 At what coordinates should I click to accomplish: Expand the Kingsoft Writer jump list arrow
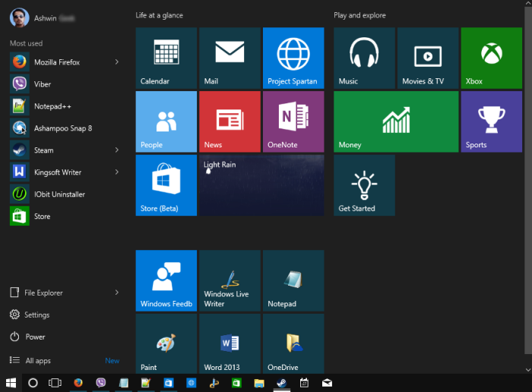117,172
